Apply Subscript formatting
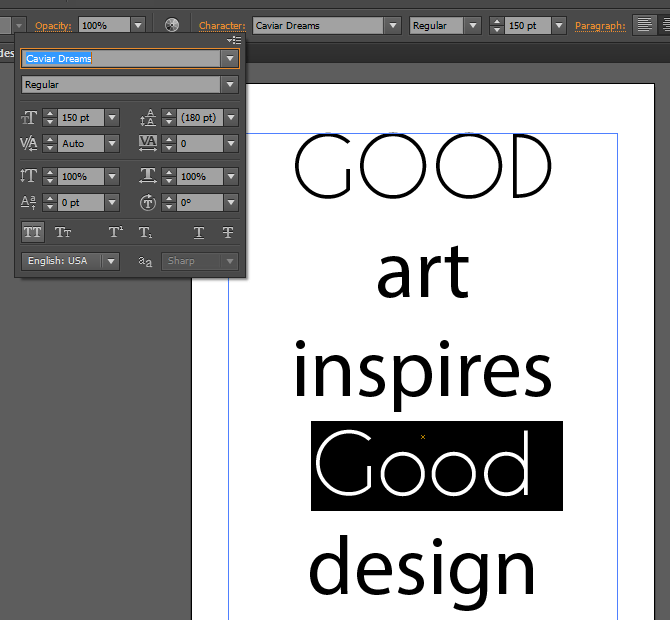Image resolution: width=670 pixels, height=620 pixels. pos(145,232)
